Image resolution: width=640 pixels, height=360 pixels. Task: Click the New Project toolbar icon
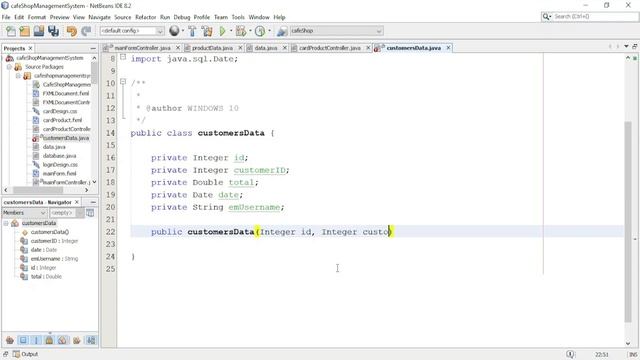tap(25, 31)
